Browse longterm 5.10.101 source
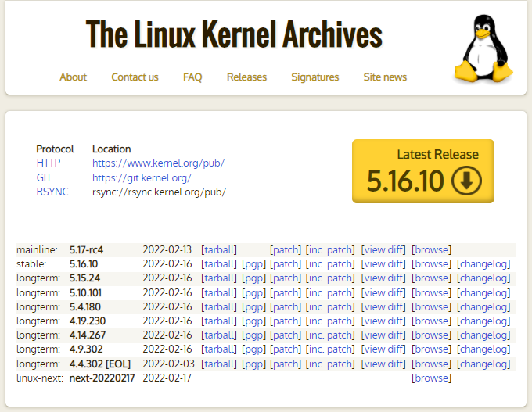 click(x=432, y=292)
